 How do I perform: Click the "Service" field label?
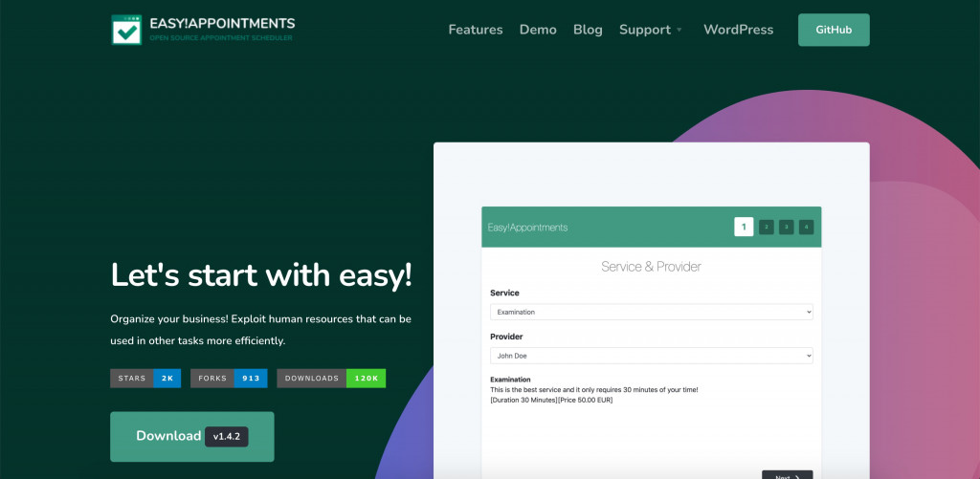[x=504, y=293]
